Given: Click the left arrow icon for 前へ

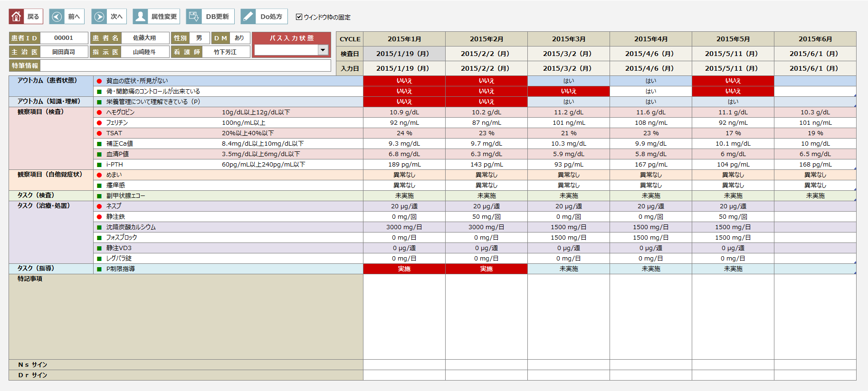Looking at the screenshot, I should click(x=57, y=17).
